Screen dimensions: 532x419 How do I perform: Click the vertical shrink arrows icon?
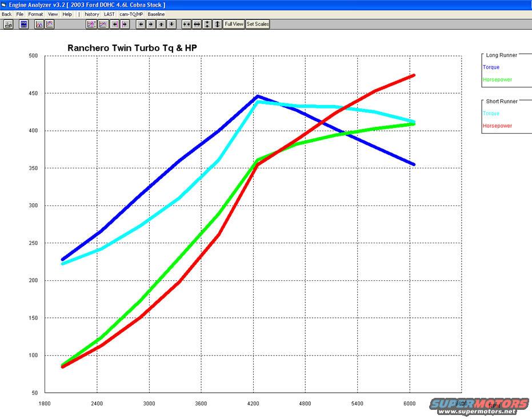click(x=207, y=24)
